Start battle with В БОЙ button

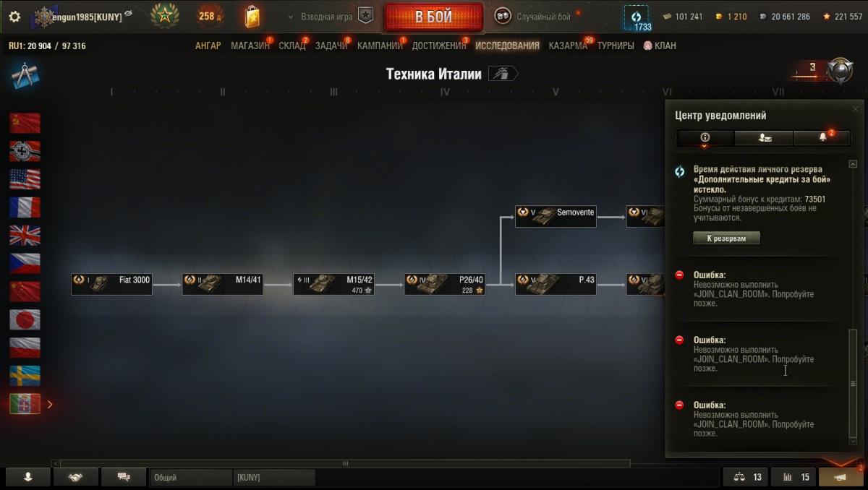click(433, 17)
